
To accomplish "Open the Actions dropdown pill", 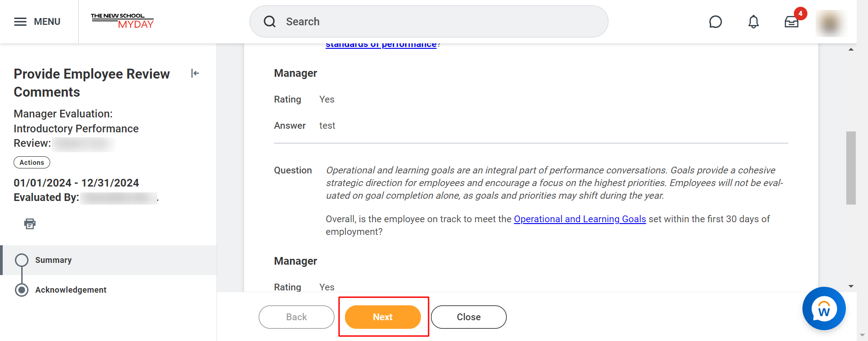I will [x=32, y=163].
